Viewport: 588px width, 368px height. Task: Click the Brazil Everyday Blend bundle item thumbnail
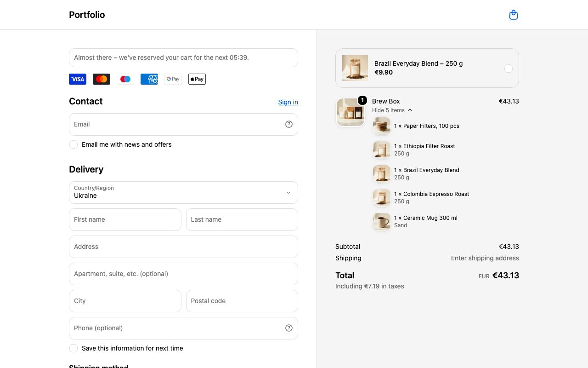382,174
